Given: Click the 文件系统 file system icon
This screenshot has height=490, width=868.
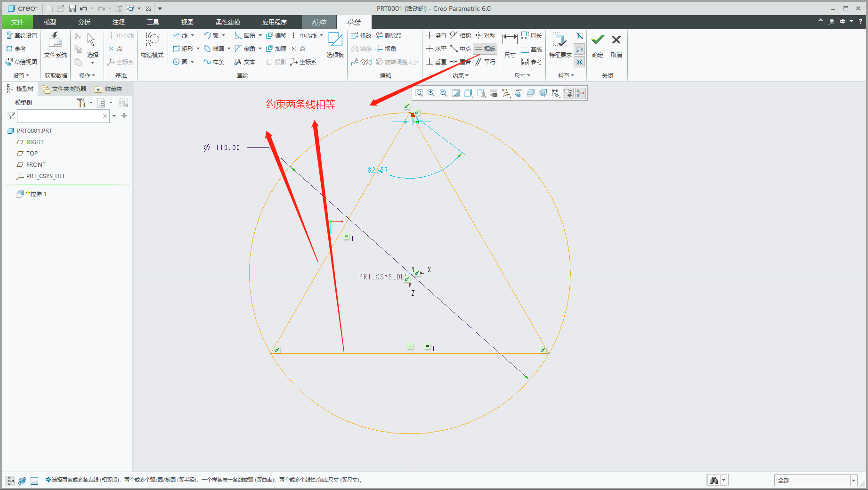Looking at the screenshot, I should click(x=56, y=45).
